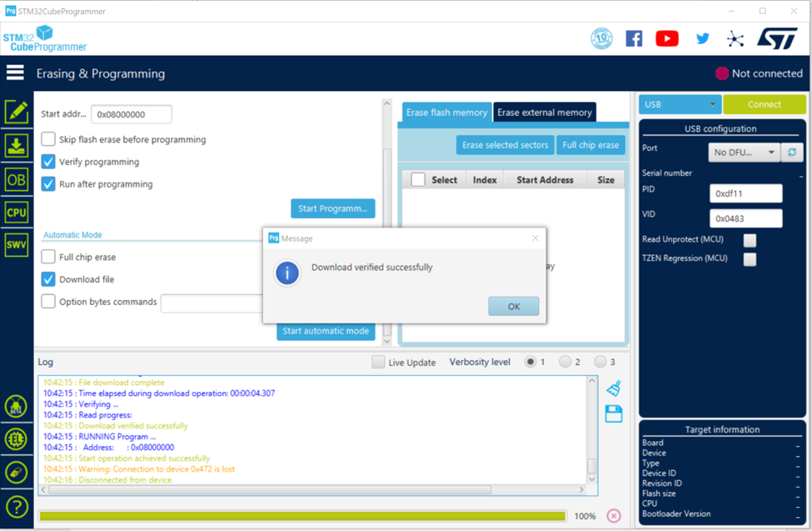Enable Full chip erase in Automatic Mode
Image resolution: width=812 pixels, height=531 pixels.
tap(48, 257)
